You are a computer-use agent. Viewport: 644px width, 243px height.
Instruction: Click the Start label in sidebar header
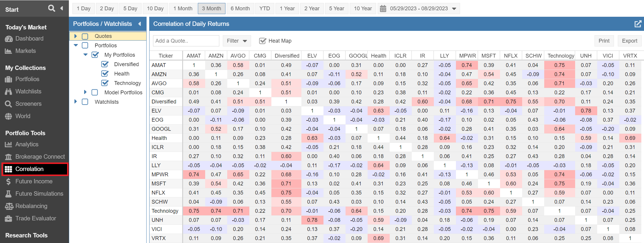click(x=12, y=10)
